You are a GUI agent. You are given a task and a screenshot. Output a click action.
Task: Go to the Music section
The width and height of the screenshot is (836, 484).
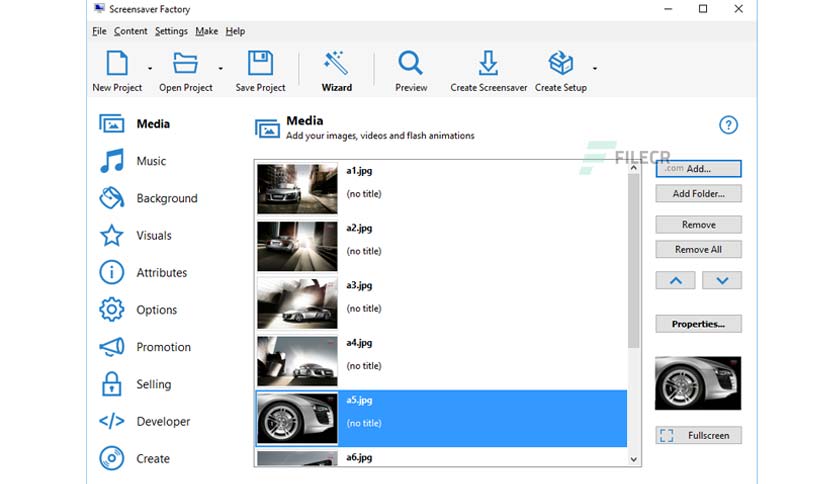coord(133,161)
